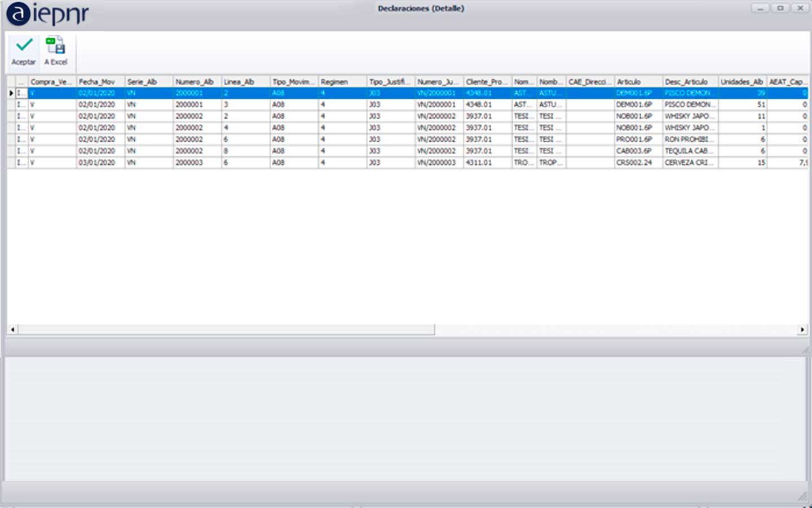Image resolution: width=812 pixels, height=508 pixels.
Task: Click the aiepnr logo
Action: coord(47,14)
